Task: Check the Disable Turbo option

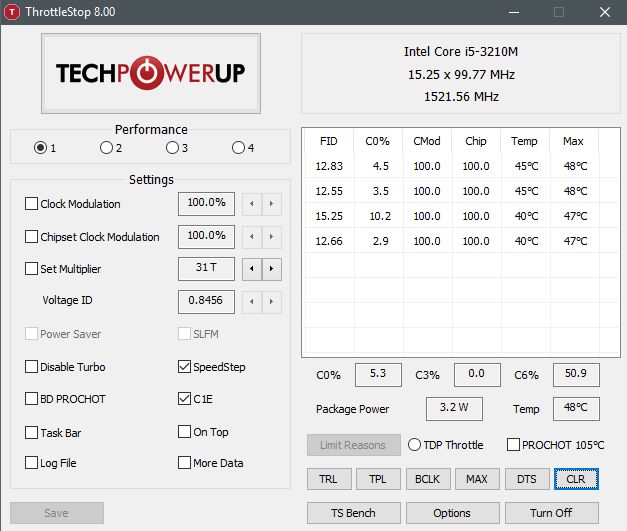Action: [x=31, y=367]
